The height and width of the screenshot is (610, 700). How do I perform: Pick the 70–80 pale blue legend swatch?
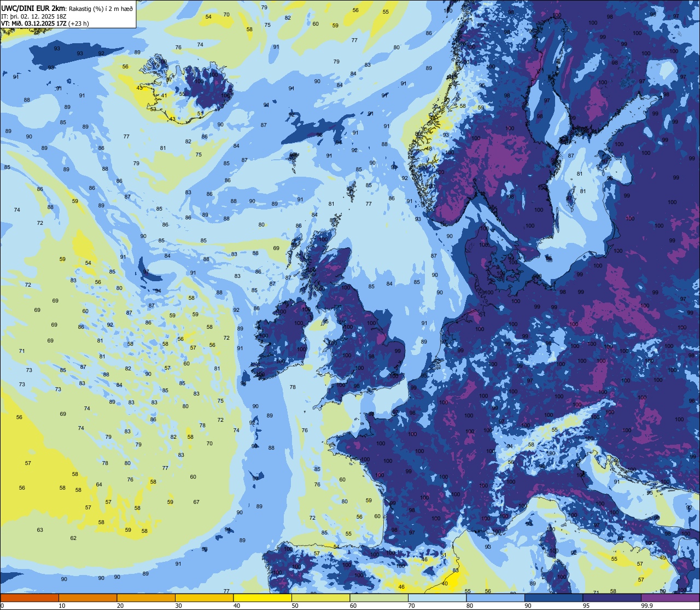(x=437, y=598)
